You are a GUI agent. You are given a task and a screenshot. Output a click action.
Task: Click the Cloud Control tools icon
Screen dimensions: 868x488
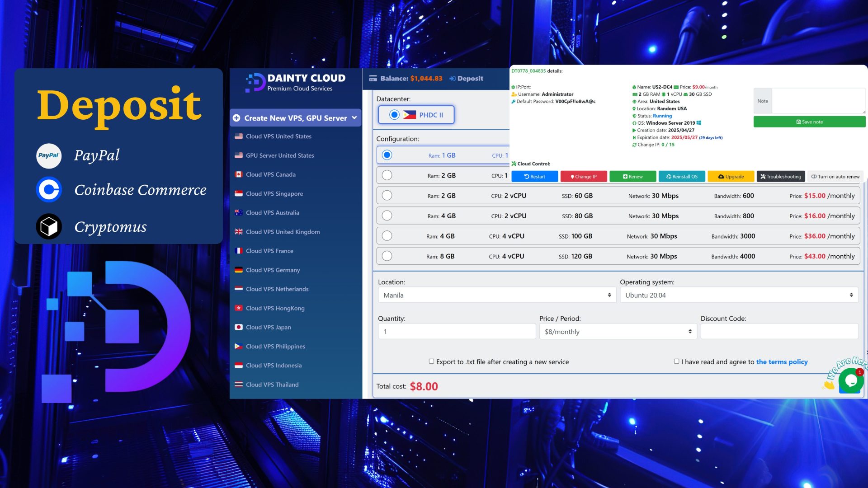514,164
